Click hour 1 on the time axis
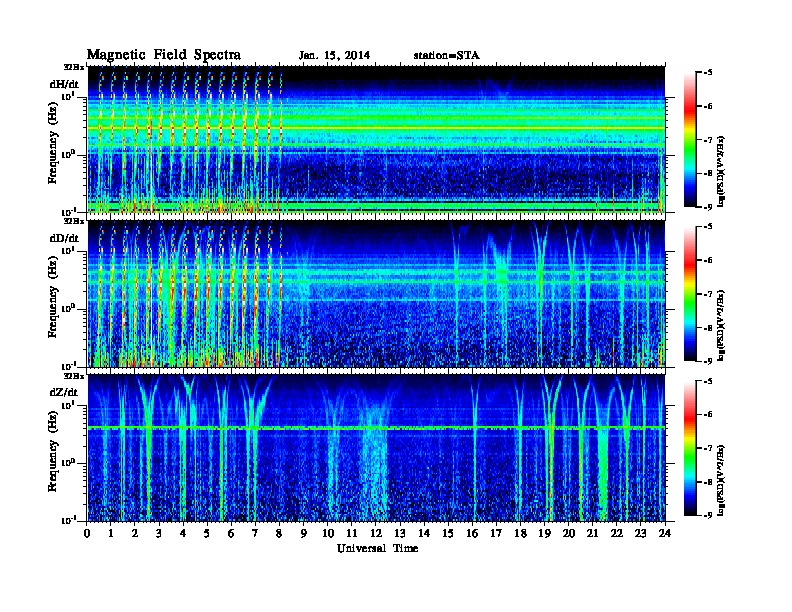 pyautogui.click(x=112, y=534)
